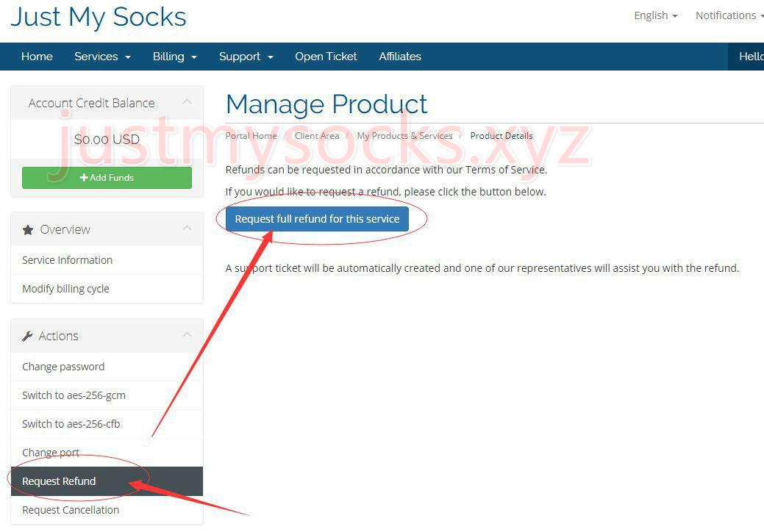Go to Home in navigation bar

pyautogui.click(x=37, y=57)
